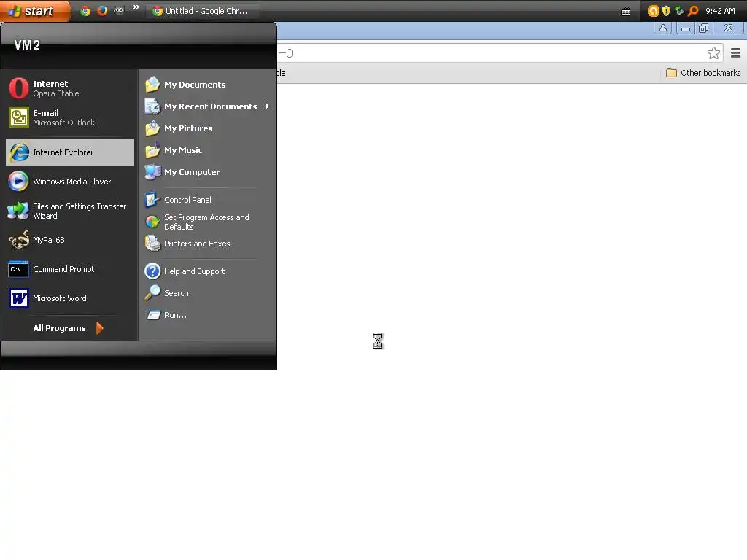747x560 pixels.
Task: Click orange magnifier tray icon
Action: click(x=693, y=11)
